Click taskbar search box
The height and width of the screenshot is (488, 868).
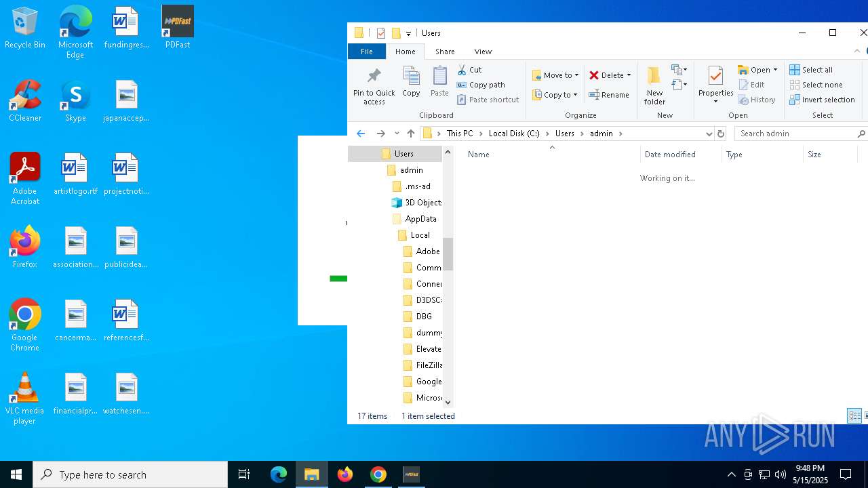(x=130, y=474)
